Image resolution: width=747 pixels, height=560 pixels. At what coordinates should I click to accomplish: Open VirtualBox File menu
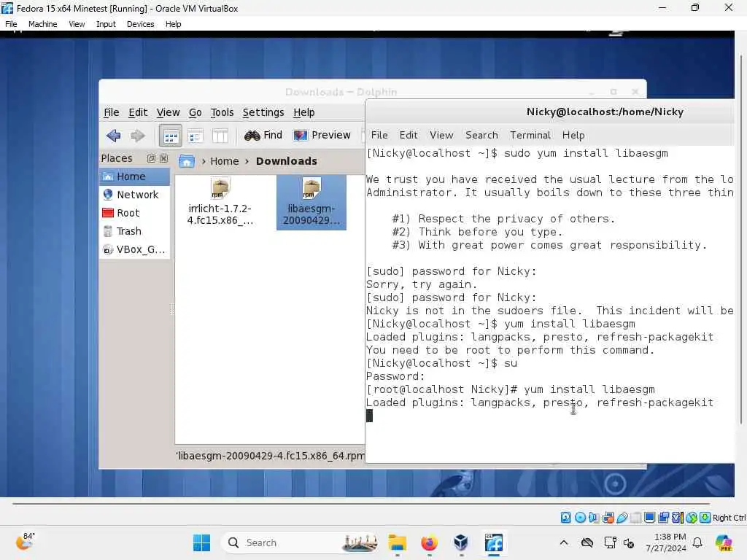click(11, 24)
